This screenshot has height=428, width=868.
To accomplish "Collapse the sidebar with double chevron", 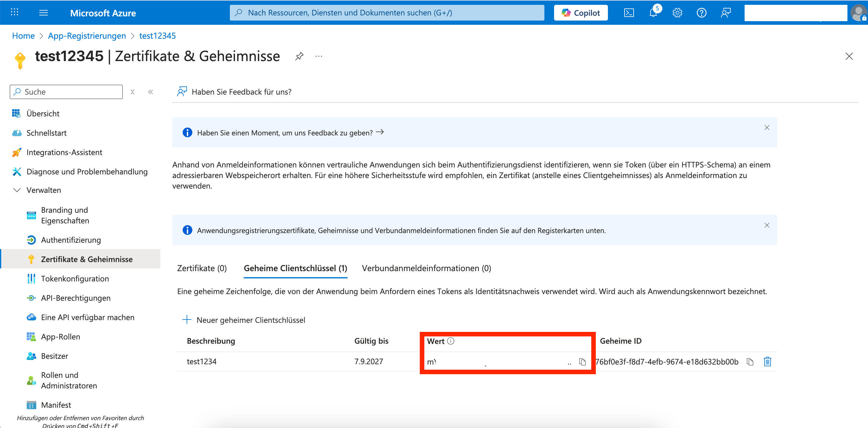I will click(151, 92).
